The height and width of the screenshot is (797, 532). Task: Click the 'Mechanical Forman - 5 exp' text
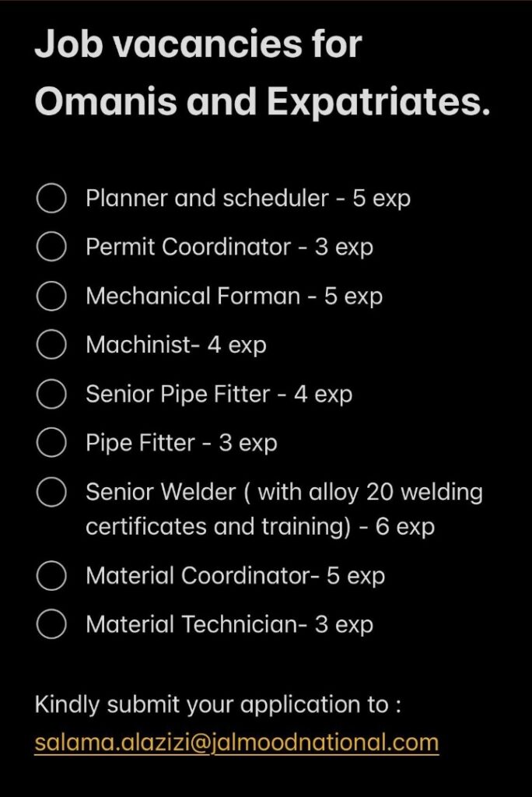tap(234, 297)
